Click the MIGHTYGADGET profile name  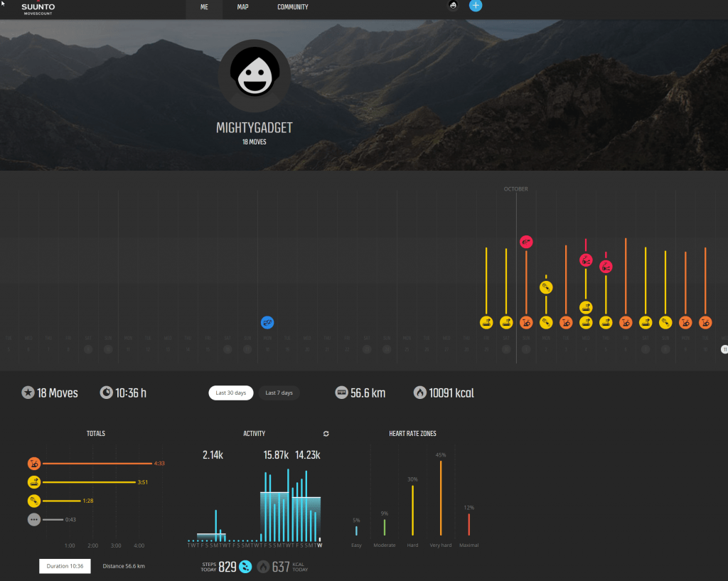pos(254,128)
